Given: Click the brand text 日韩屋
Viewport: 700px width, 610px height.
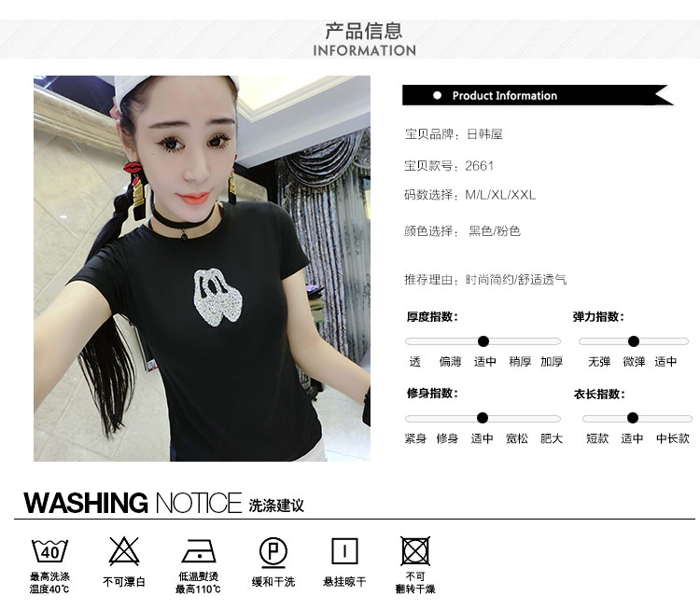Looking at the screenshot, I should coord(484,134).
